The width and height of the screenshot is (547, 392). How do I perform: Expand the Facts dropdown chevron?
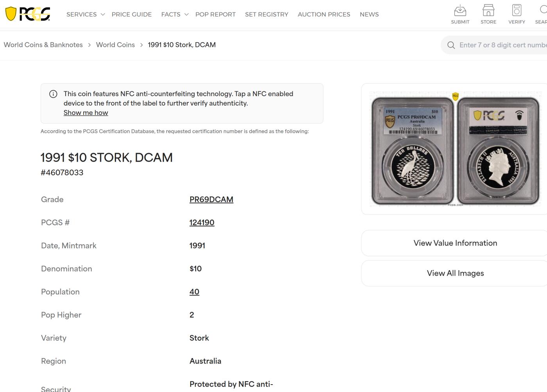pyautogui.click(x=186, y=14)
